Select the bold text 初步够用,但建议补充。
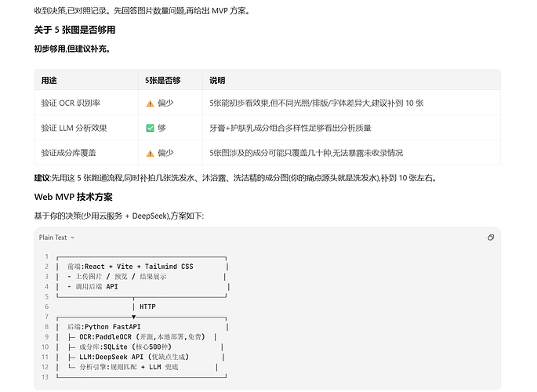The image size is (537, 392). (x=72, y=49)
